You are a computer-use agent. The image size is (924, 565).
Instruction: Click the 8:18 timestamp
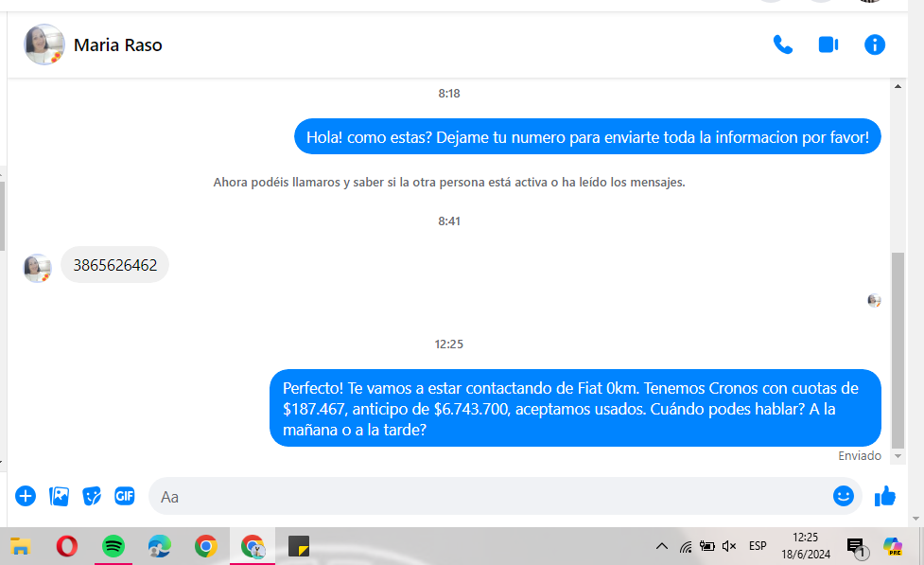(x=449, y=93)
